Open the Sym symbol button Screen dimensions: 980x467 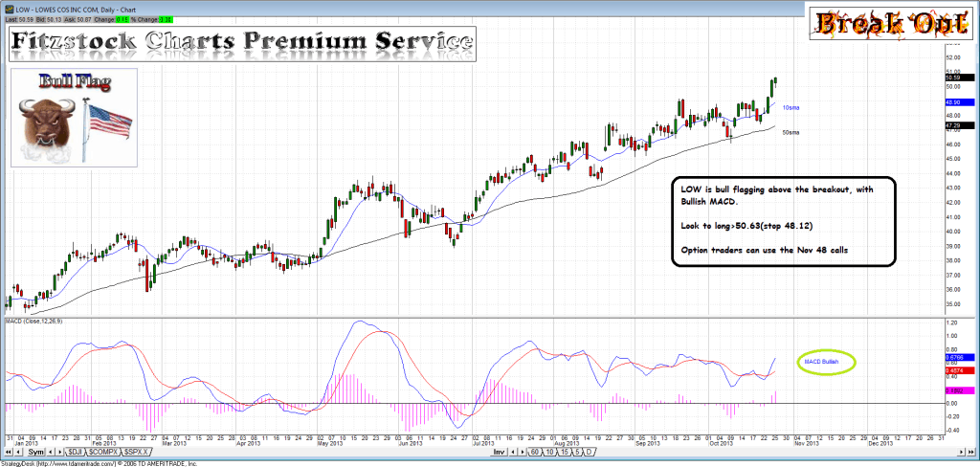37,451
